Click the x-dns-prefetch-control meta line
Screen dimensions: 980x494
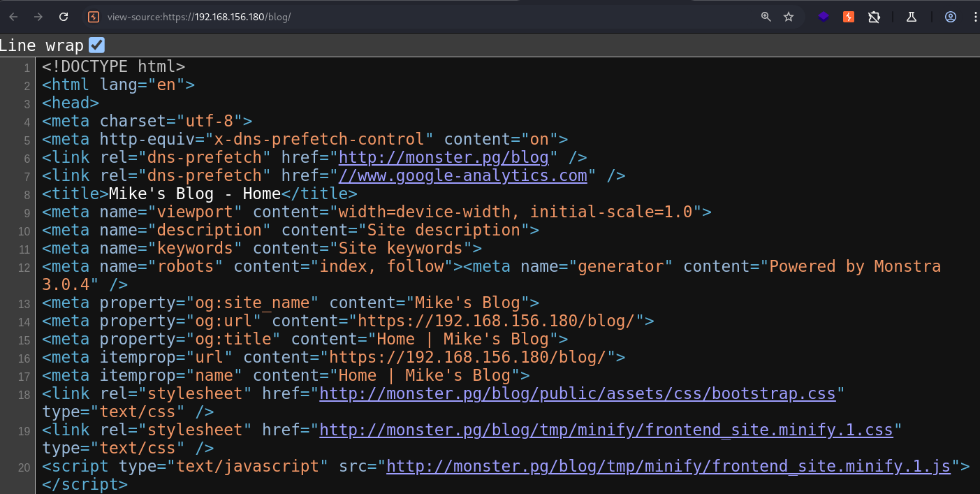305,139
